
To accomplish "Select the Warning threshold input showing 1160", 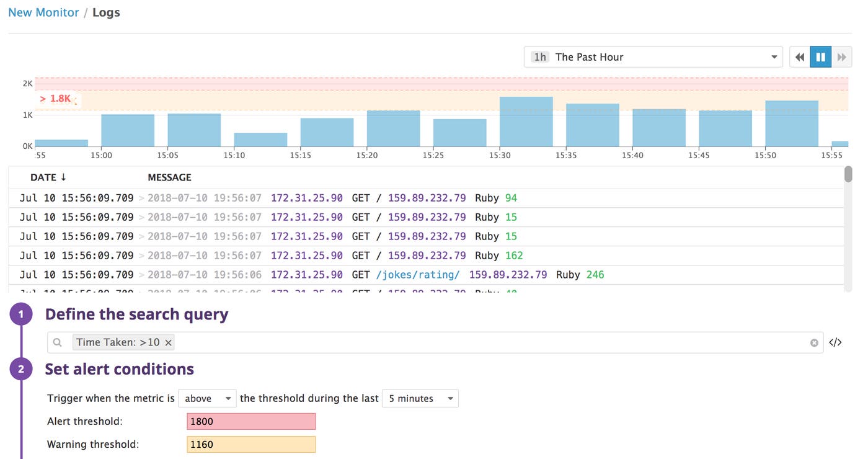I will pos(251,444).
